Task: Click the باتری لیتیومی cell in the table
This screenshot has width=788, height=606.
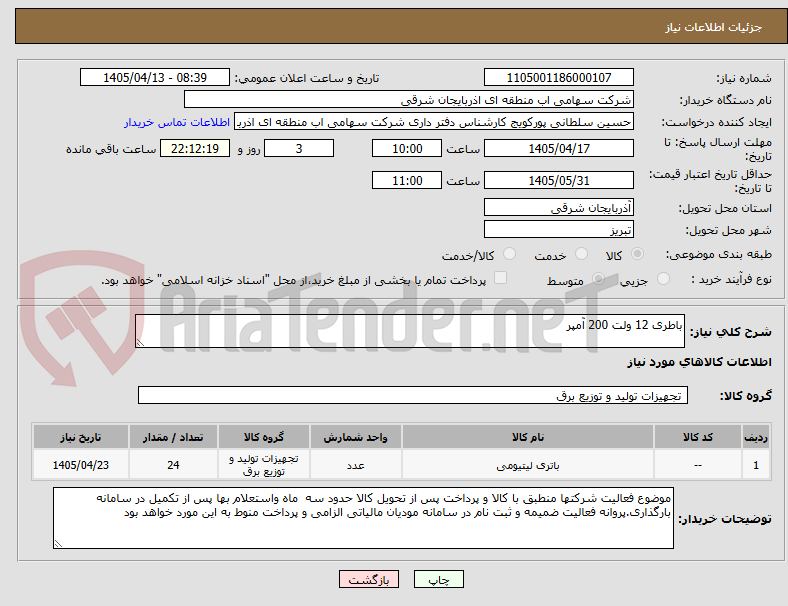Action: (528, 465)
